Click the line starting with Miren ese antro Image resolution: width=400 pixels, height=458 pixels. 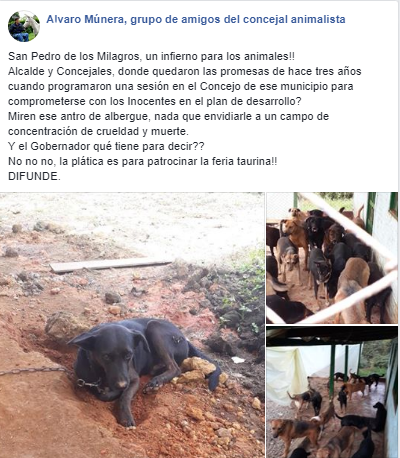pyautogui.click(x=168, y=116)
